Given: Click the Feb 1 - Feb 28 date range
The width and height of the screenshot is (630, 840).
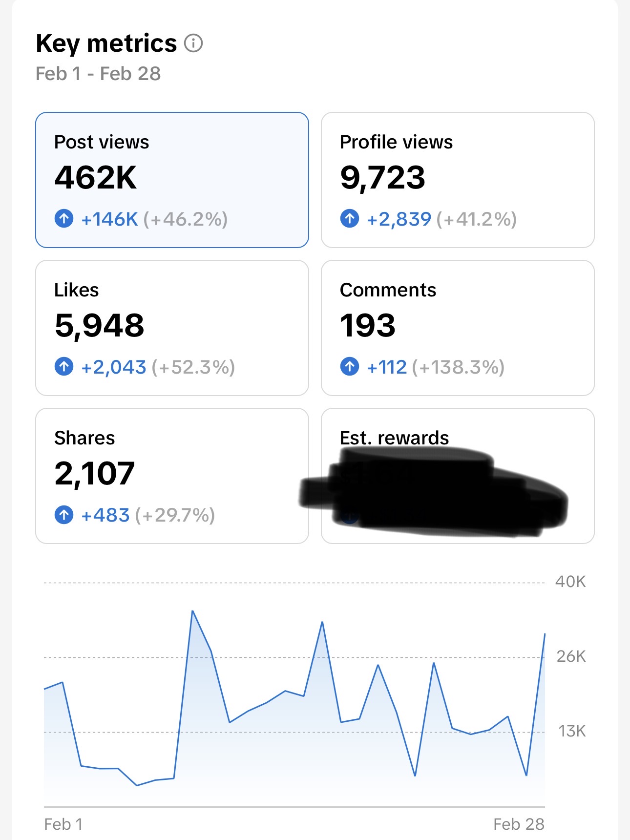Looking at the screenshot, I should (x=98, y=74).
